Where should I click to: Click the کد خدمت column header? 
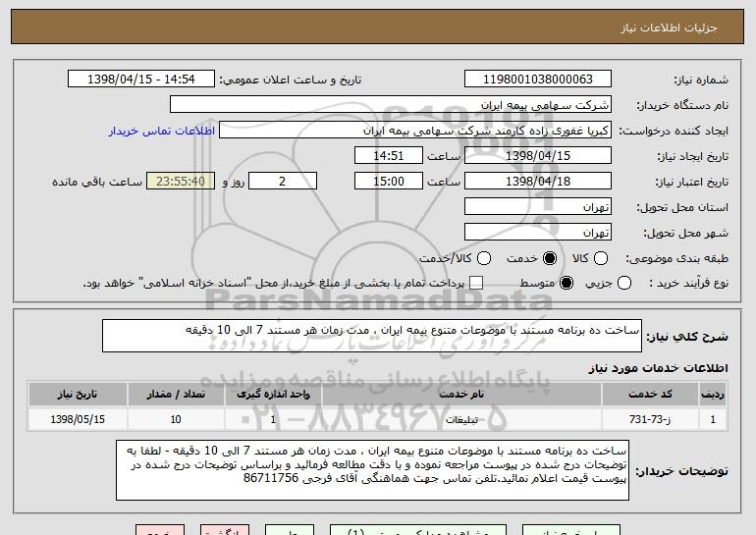tap(650, 395)
